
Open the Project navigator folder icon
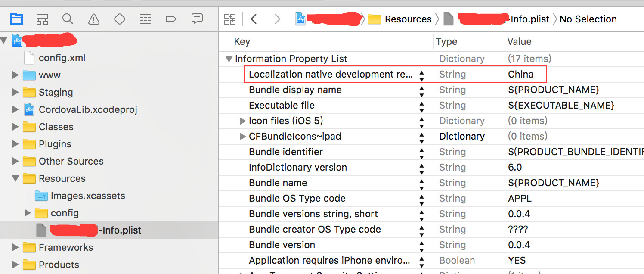(x=16, y=19)
